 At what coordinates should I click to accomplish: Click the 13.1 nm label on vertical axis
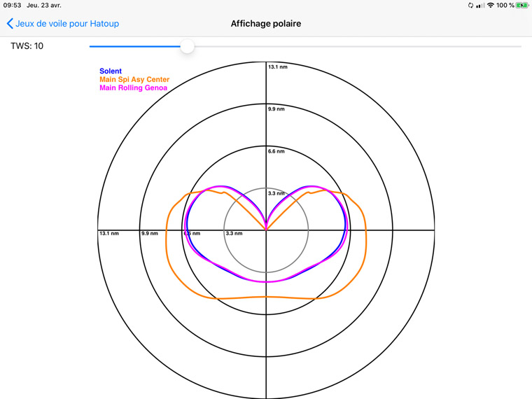click(x=278, y=67)
